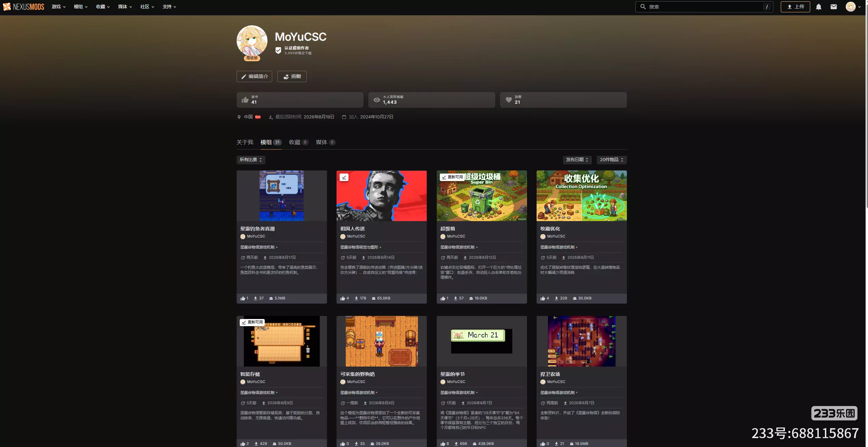Switch to the 媒体 0 profile tab
Image resolution: width=868 pixels, height=447 pixels.
point(326,142)
